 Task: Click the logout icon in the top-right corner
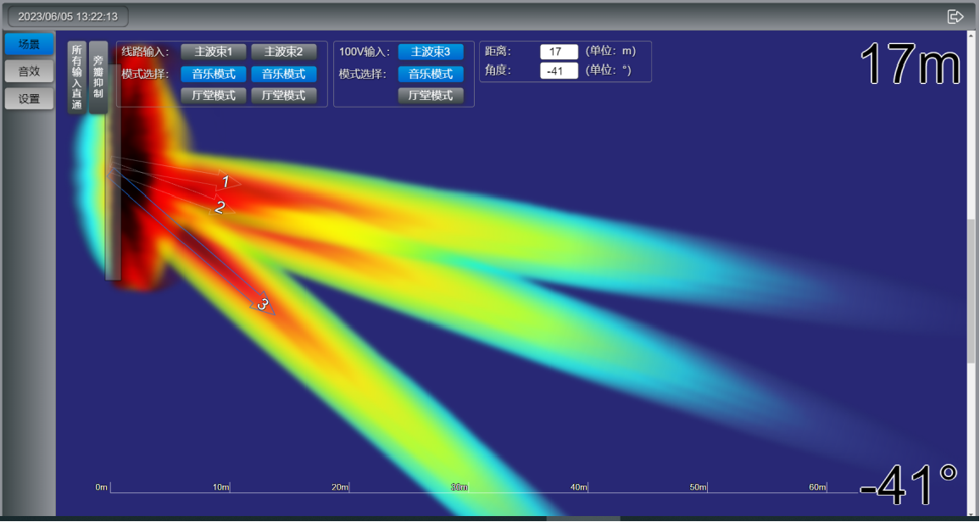(955, 16)
